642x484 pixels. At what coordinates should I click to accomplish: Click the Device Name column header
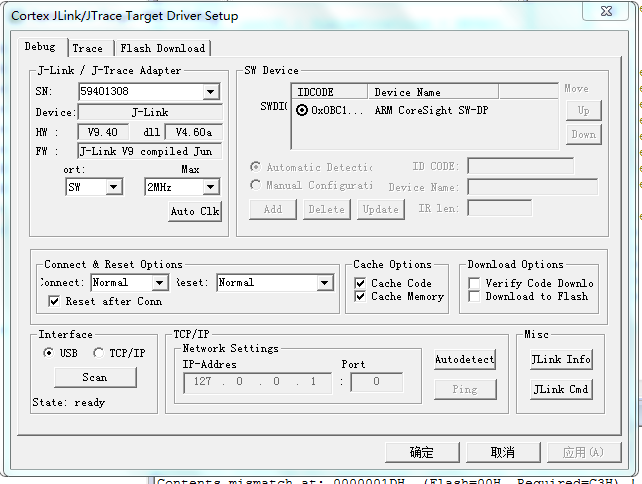pos(433,92)
